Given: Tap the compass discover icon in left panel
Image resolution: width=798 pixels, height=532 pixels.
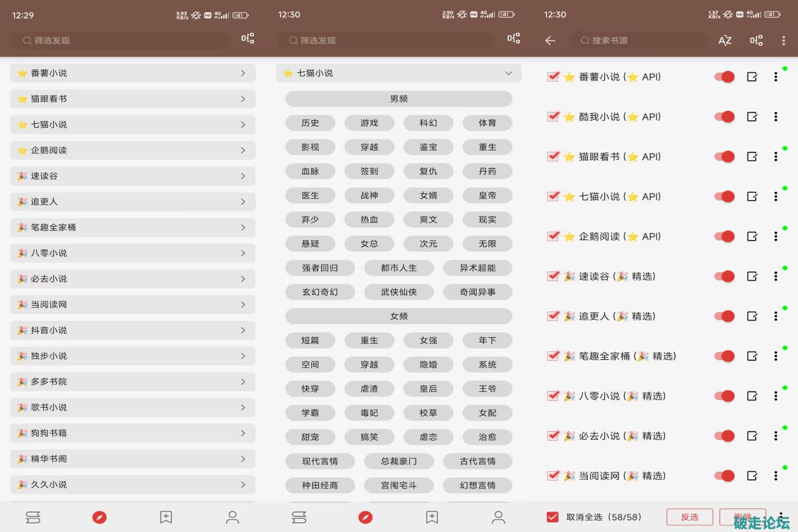Looking at the screenshot, I should [99, 517].
